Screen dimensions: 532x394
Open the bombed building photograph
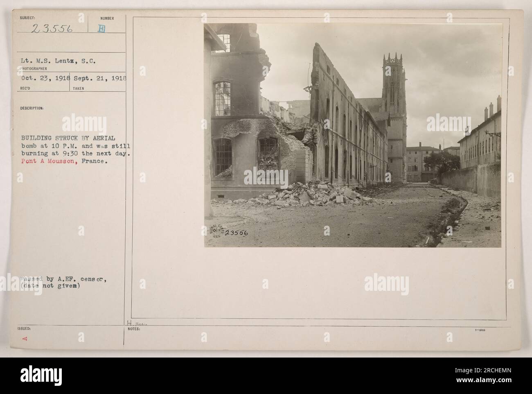(x=352, y=135)
